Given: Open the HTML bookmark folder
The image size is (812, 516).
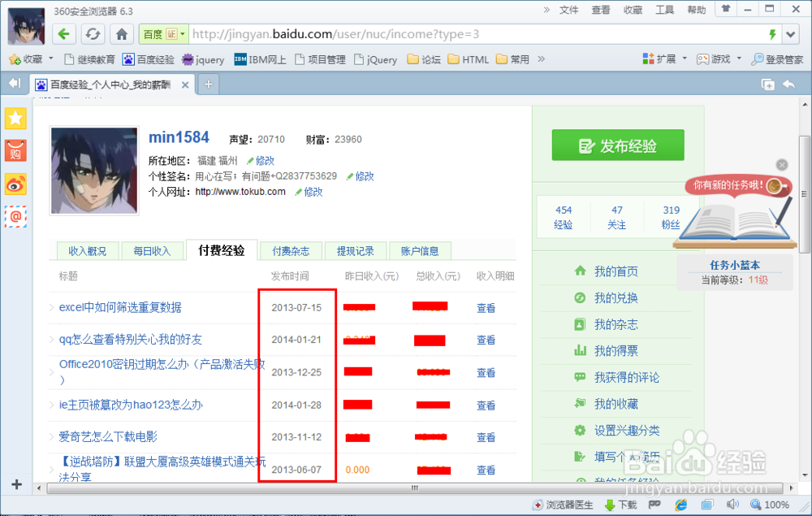Looking at the screenshot, I should pyautogui.click(x=469, y=59).
